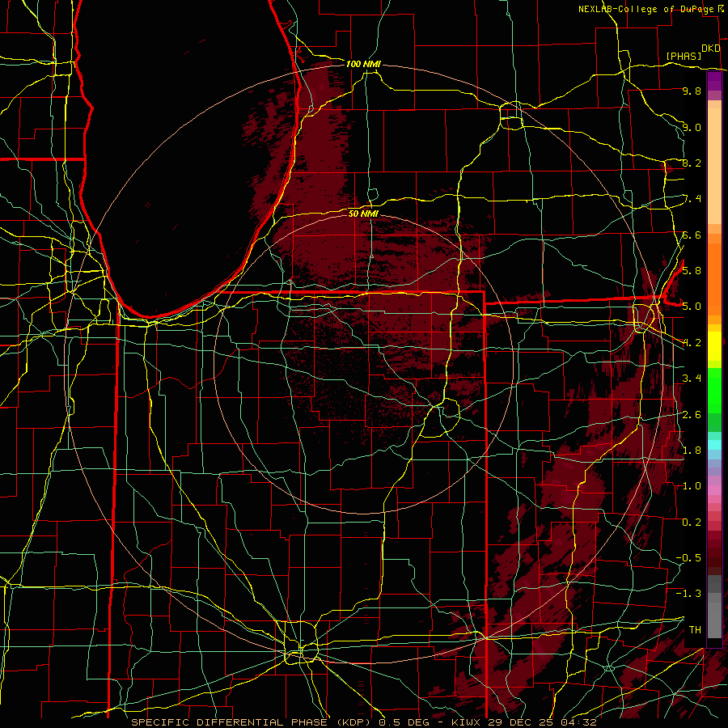
Task: Click the 0.2 value on the color scale
Action: (x=692, y=522)
